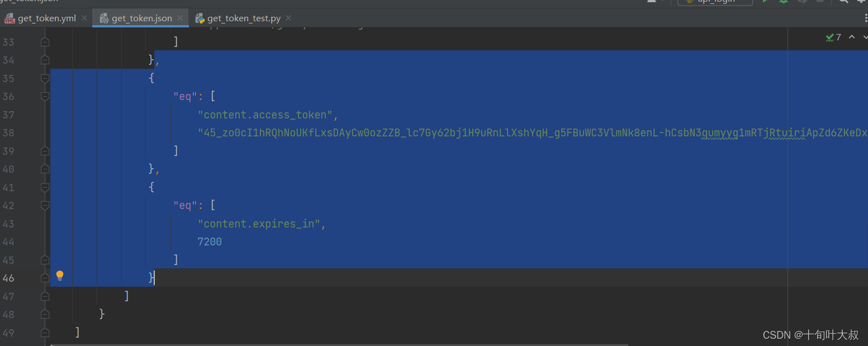This screenshot has height=346, width=868.
Task: Open the editor tabs three-dot options menu
Action: pos(866,18)
